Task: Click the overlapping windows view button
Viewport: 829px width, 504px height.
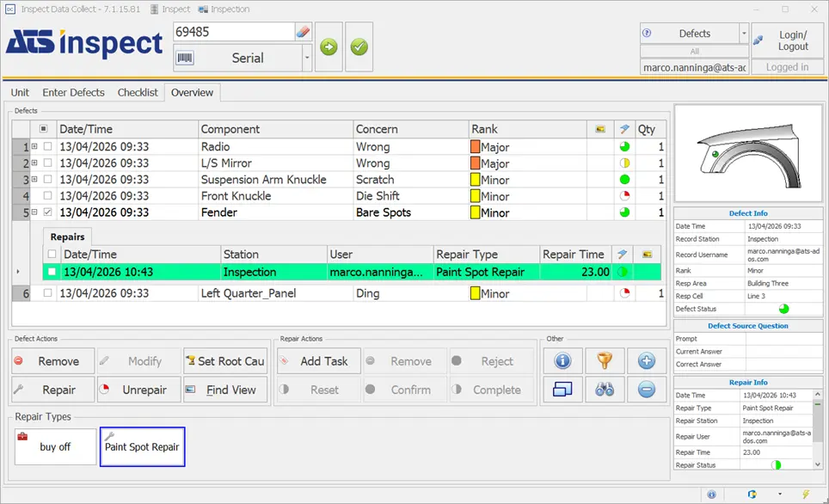Action: coord(562,390)
